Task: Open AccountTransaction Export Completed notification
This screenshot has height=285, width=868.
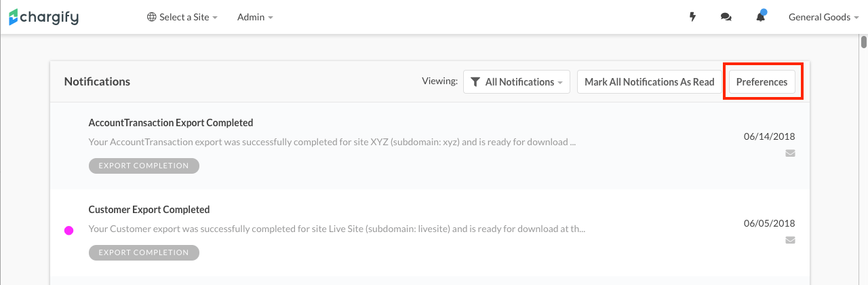Action: click(171, 123)
